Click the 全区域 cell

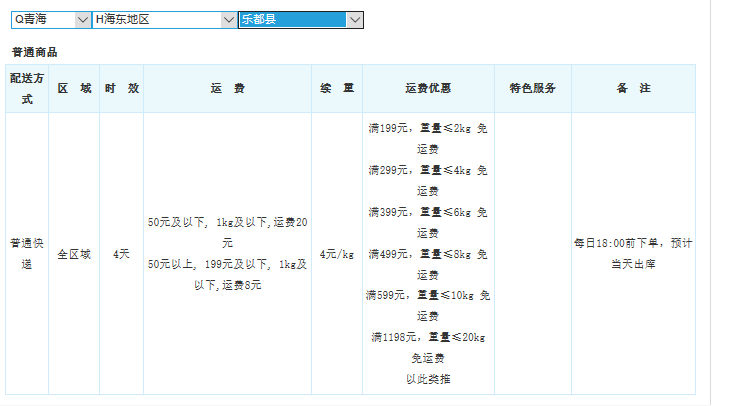pyautogui.click(x=74, y=254)
